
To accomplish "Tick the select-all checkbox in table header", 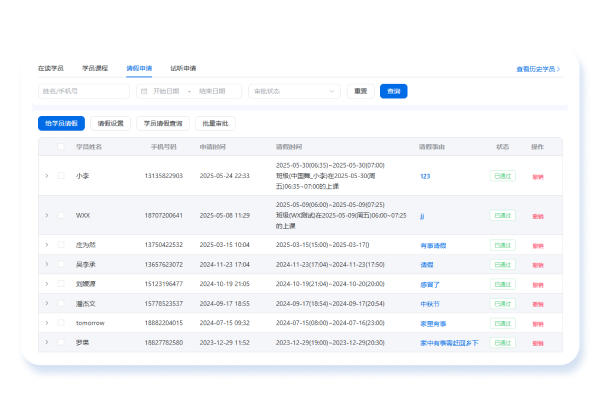I will 61,146.
